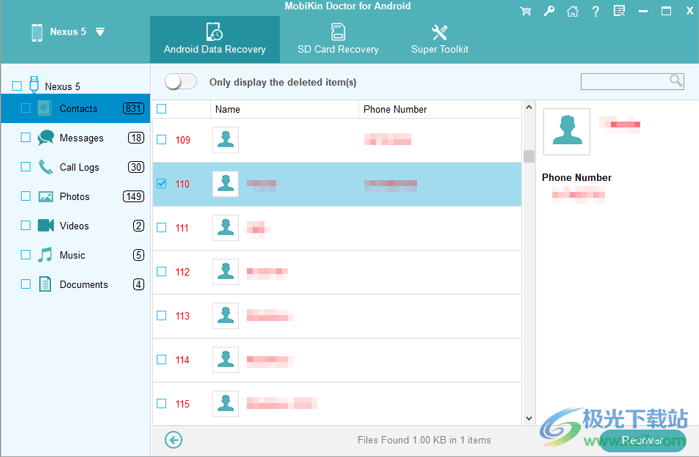Check the Music category checkbox
Viewport: 699px width, 457px height.
click(26, 255)
